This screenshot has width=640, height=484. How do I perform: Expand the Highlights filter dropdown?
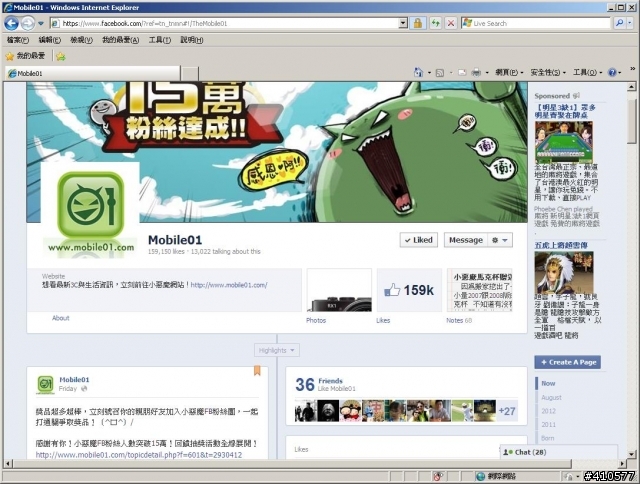click(277, 350)
